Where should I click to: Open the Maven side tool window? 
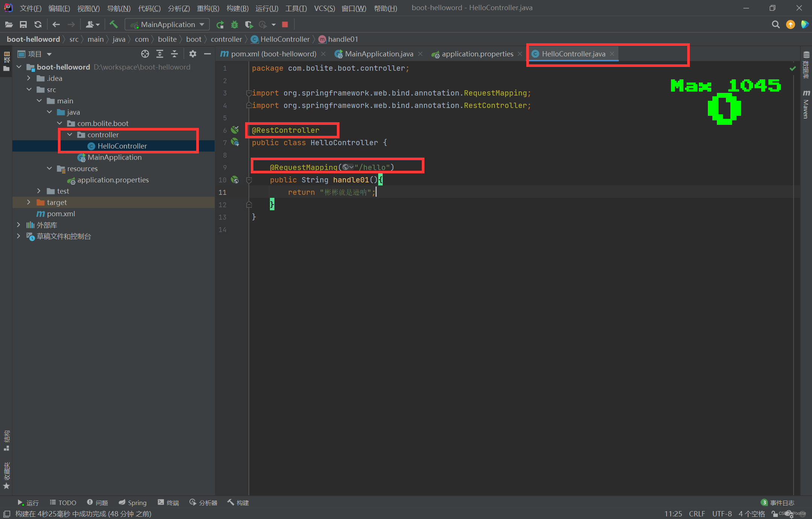(x=806, y=105)
